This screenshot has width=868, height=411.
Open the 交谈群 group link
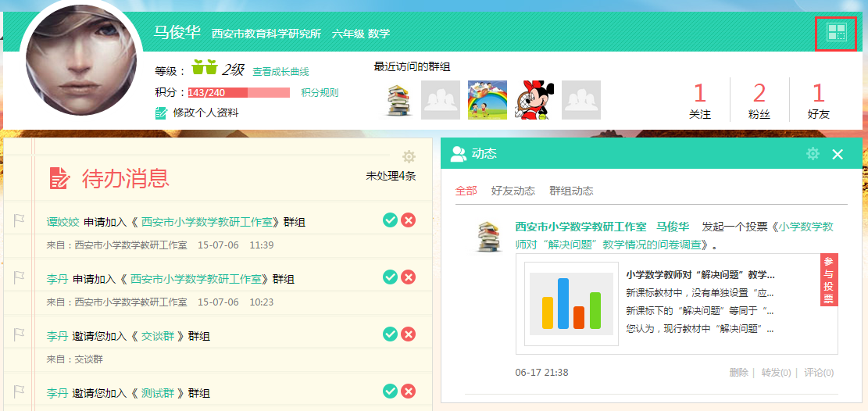click(x=158, y=336)
